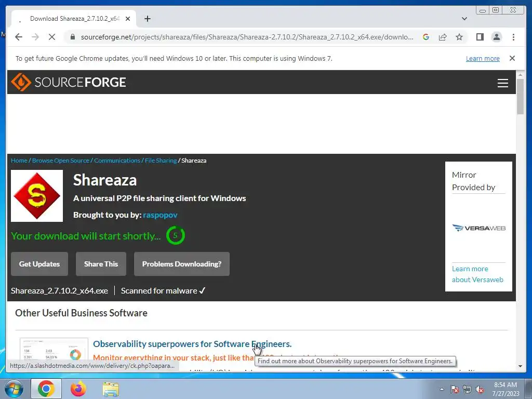Open Learn more about Versaweb link
Screen dimensions: 532x399
pos(477,274)
